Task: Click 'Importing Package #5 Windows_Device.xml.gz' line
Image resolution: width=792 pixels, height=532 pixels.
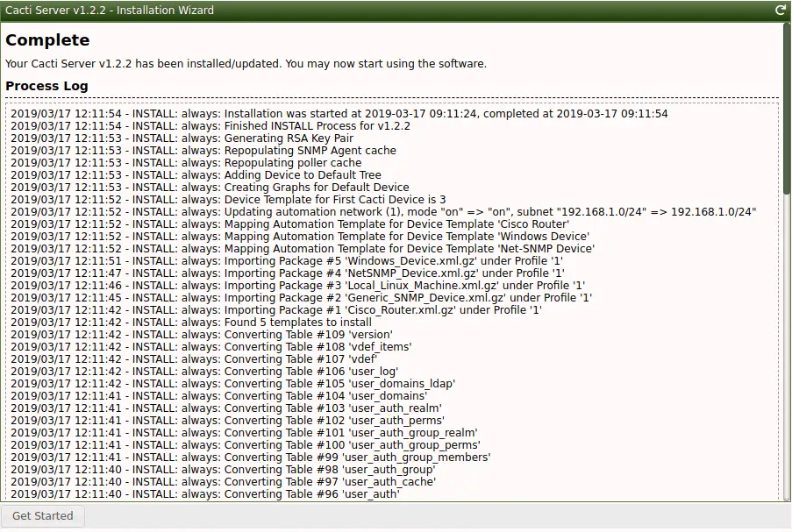Action: click(x=287, y=261)
